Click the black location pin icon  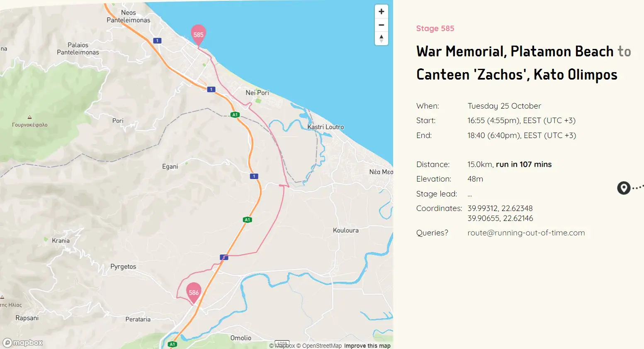click(x=623, y=188)
